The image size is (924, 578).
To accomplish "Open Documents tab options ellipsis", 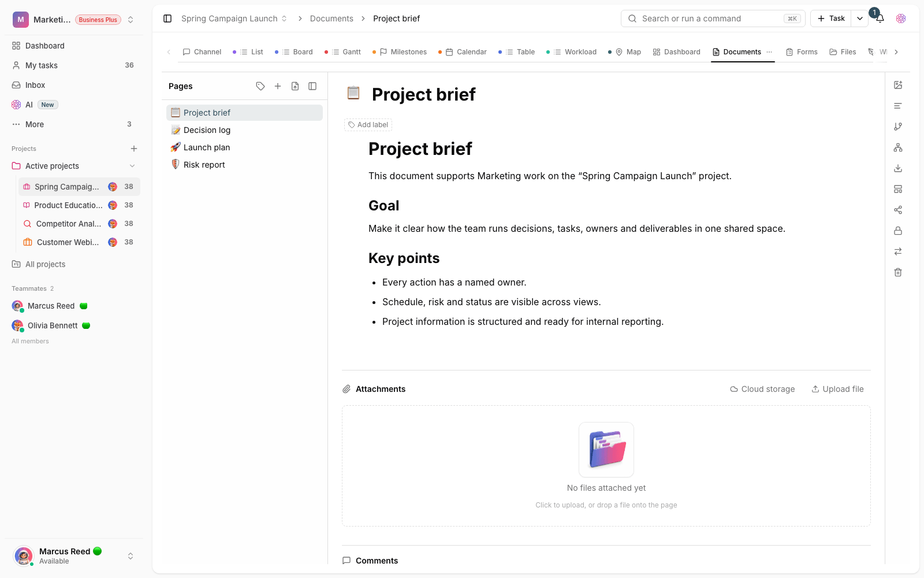I will 769,52.
